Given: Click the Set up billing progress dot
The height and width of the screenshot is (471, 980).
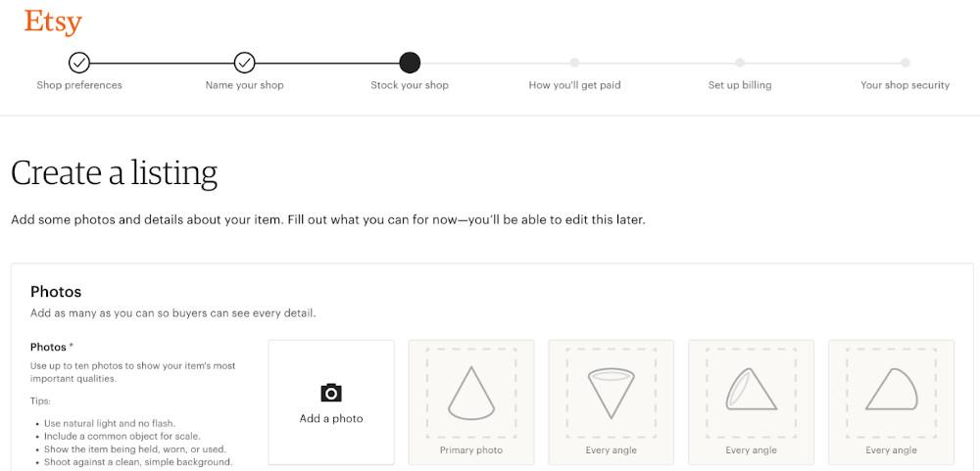Looking at the screenshot, I should (x=740, y=63).
